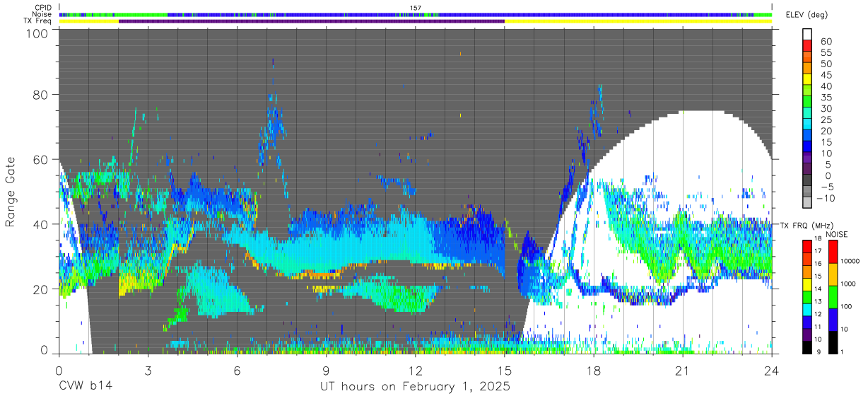This screenshot has height=401, width=868.
Task: Click the 12 tick on UT hours axis
Action: tap(416, 369)
